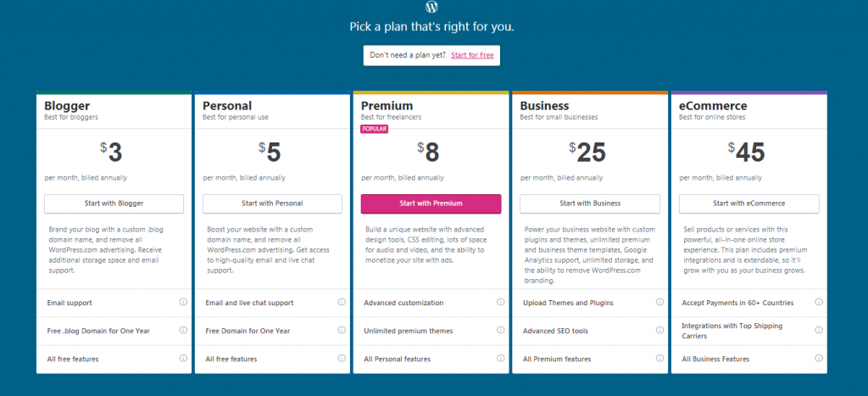The width and height of the screenshot is (868, 396).
Task: Open info icon next to Advanced customization
Action: coord(500,302)
